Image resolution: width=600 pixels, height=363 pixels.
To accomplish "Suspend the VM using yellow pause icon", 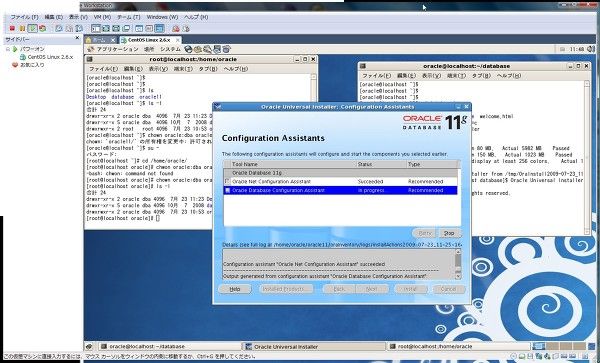I will point(22,28).
